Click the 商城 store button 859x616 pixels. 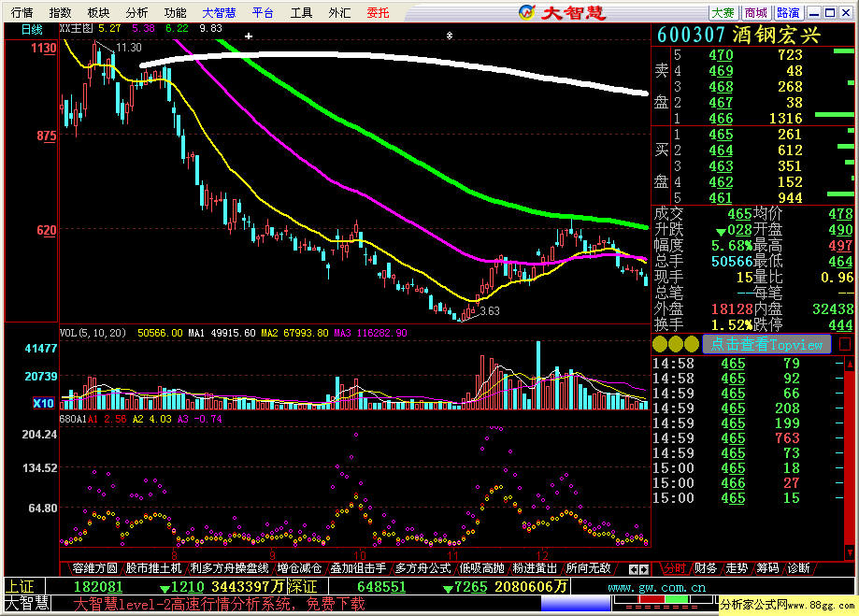coord(756,12)
